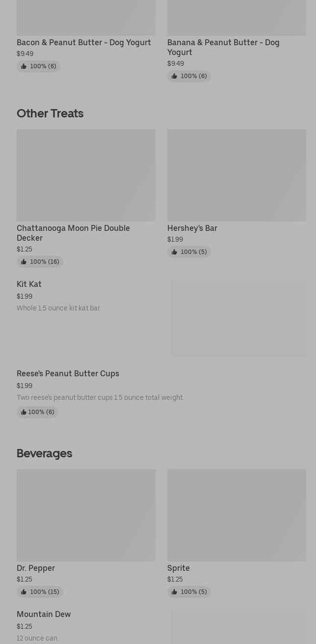The height and width of the screenshot is (644, 316).
Task: Select the Kit Kat item image
Action: pyautogui.click(x=238, y=318)
